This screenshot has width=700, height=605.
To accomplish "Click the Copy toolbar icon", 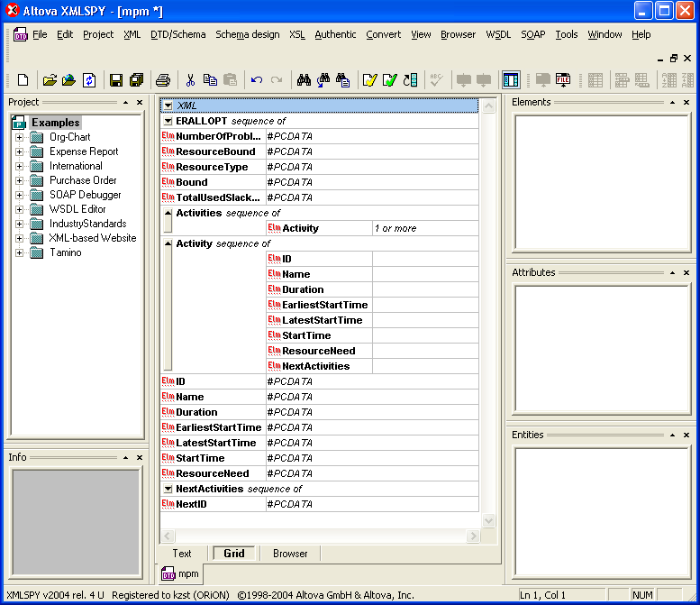I will (210, 80).
